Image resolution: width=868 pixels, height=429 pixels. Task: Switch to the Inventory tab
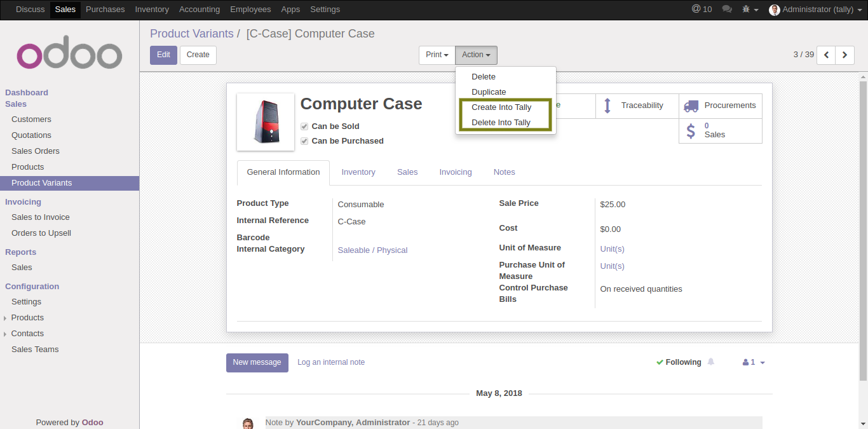click(358, 172)
